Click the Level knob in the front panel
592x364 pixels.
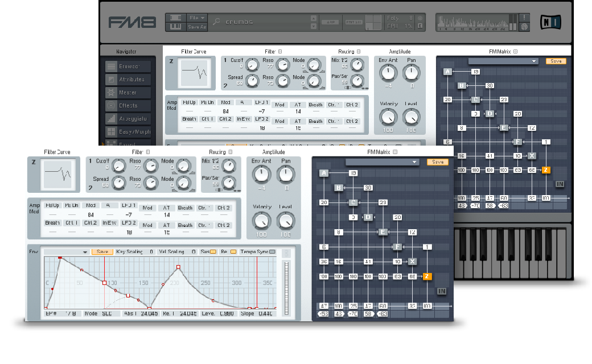click(286, 221)
